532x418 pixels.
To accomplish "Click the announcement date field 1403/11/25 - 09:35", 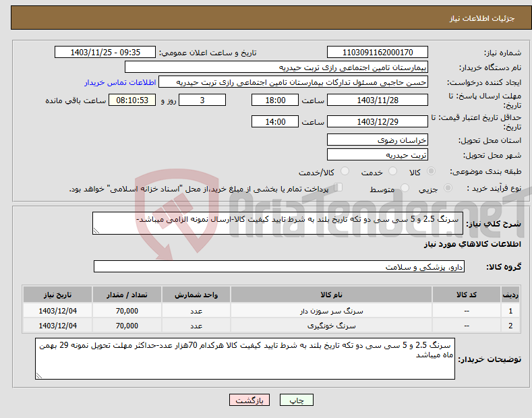I will (105, 53).
